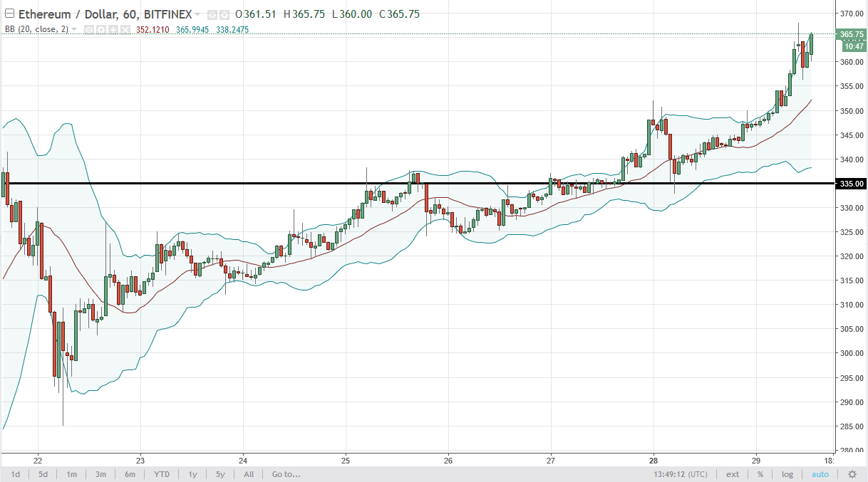Click the BB indicator plus icon
The height and width of the screenshot is (482, 868).
(113, 30)
